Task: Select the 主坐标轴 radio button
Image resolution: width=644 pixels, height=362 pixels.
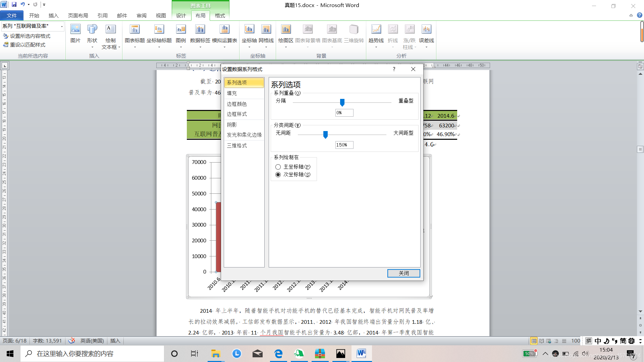Action: click(278, 167)
